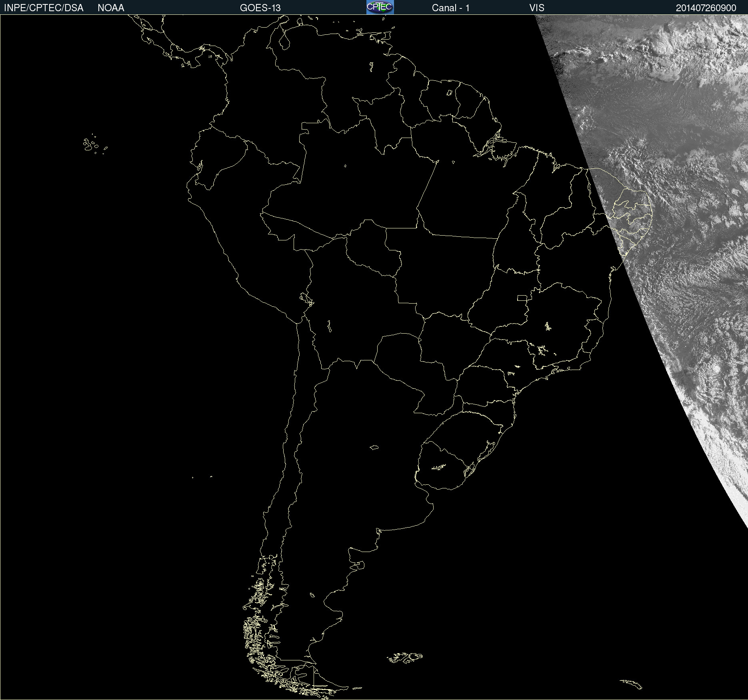This screenshot has width=748, height=700.
Task: Click the sunlit cloud imagery over the Atlantic
Action: click(x=680, y=200)
